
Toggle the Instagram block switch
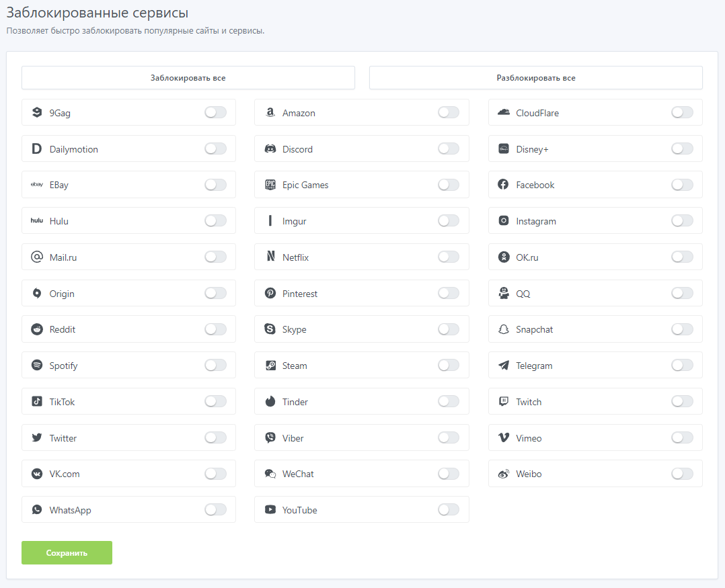coord(683,221)
